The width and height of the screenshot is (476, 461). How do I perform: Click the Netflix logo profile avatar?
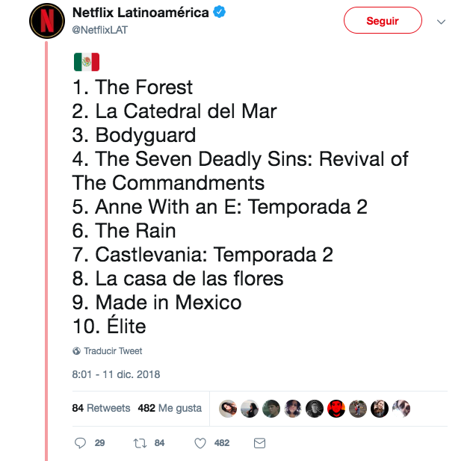click(x=46, y=20)
